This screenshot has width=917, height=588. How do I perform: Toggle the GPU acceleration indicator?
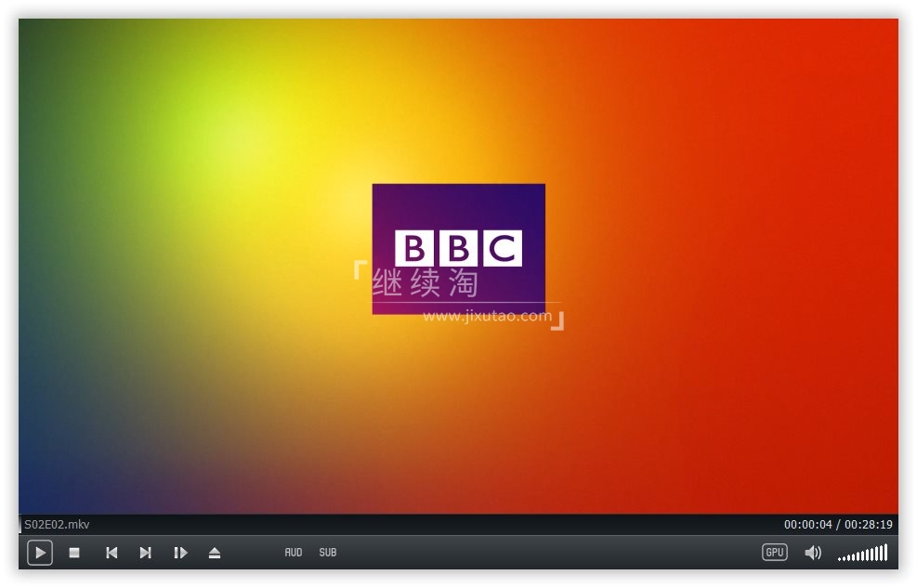click(774, 553)
